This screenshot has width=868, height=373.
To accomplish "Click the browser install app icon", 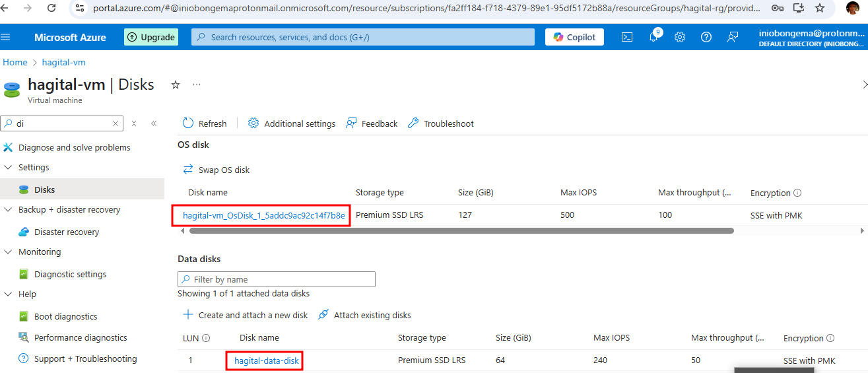I will (x=799, y=9).
